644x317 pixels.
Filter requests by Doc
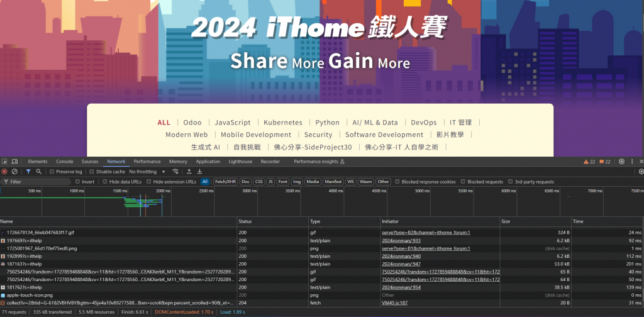(246, 182)
